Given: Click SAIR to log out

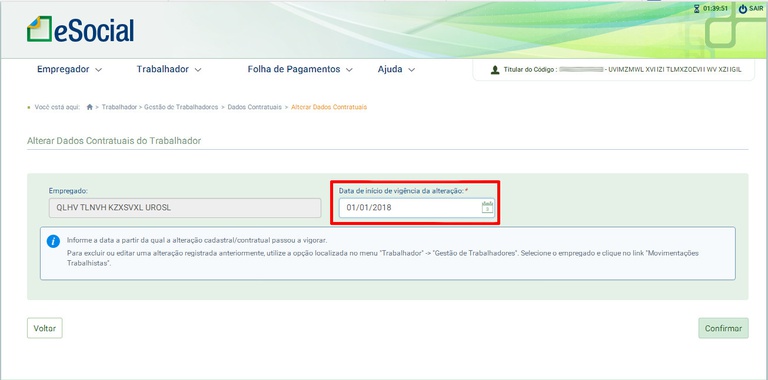Looking at the screenshot, I should coord(756,9).
